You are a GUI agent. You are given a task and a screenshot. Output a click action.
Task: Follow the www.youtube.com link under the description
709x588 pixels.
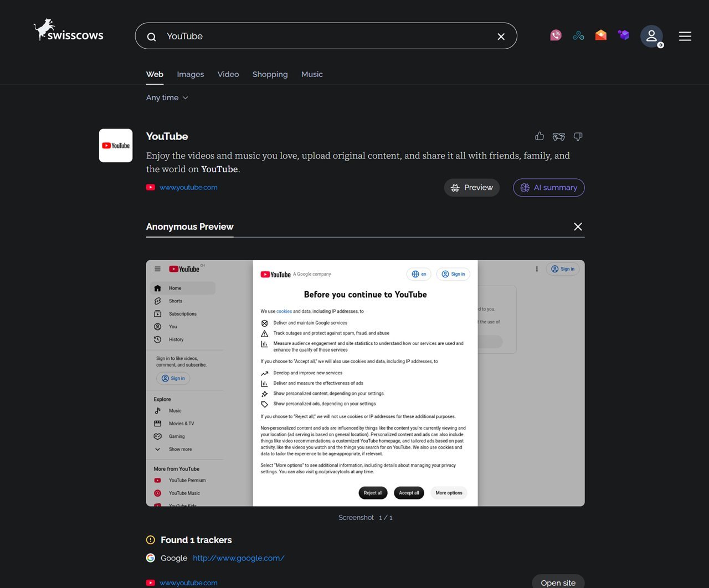tap(188, 188)
